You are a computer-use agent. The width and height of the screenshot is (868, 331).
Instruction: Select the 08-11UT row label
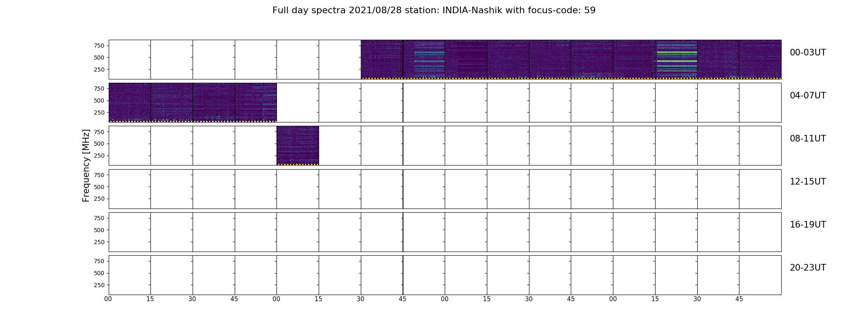point(808,139)
